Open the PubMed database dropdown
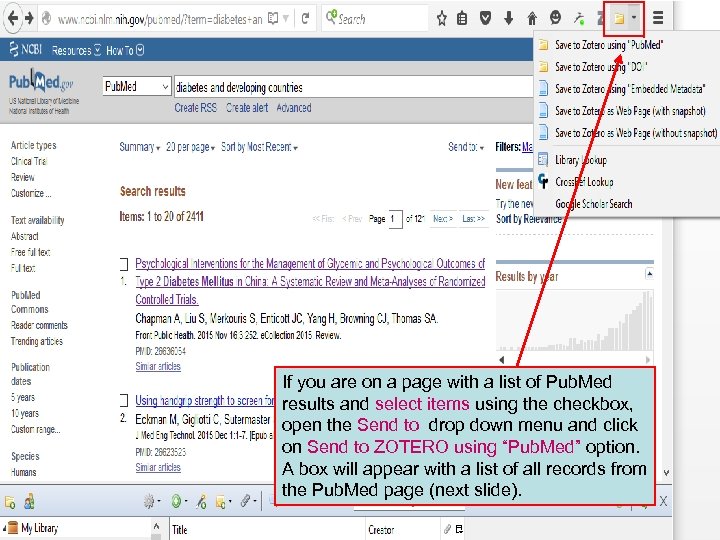The image size is (720, 540). [137, 86]
